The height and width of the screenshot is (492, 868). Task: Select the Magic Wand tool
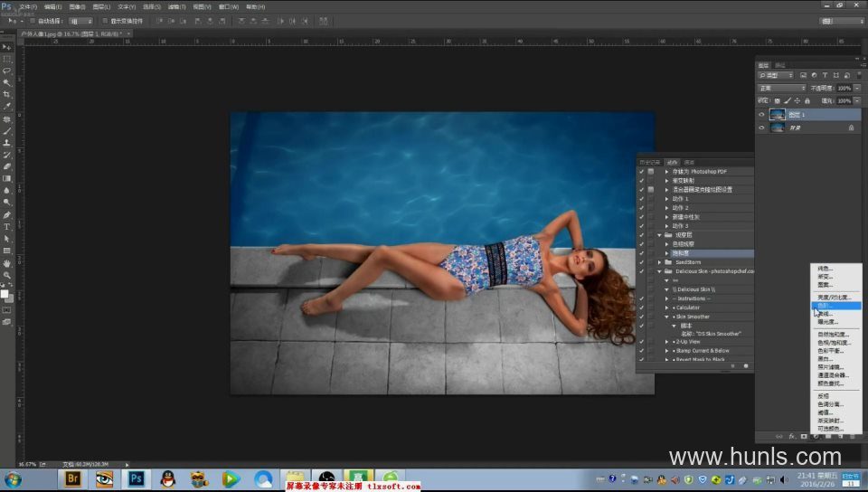tap(6, 82)
